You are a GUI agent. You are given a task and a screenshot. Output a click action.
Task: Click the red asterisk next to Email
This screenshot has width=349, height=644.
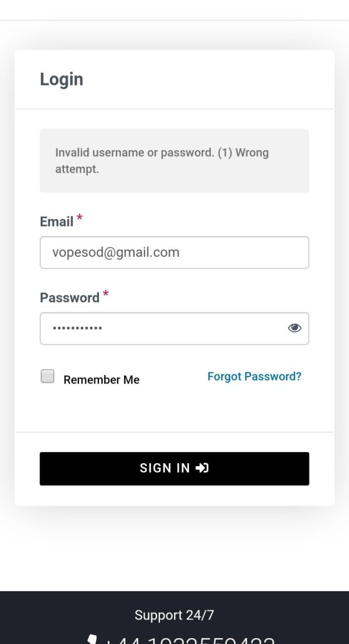pos(79,217)
